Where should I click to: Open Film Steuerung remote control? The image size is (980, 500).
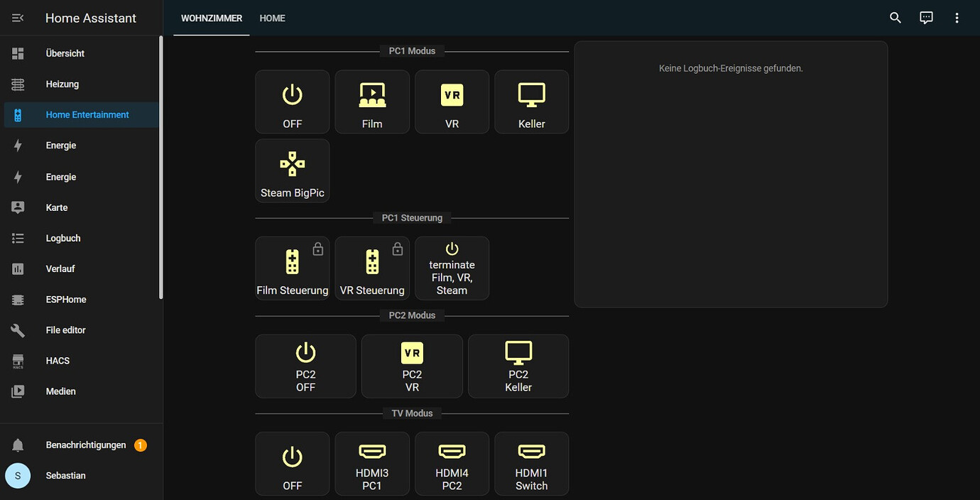coord(292,268)
